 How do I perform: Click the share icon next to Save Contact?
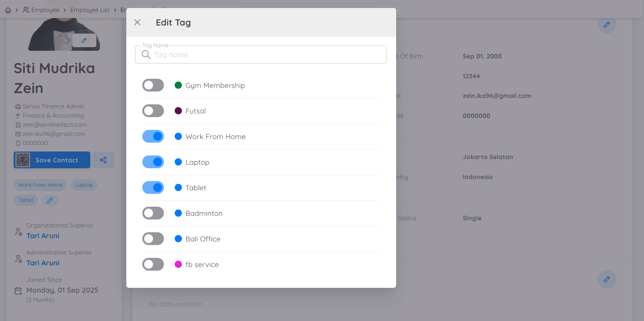click(x=103, y=160)
